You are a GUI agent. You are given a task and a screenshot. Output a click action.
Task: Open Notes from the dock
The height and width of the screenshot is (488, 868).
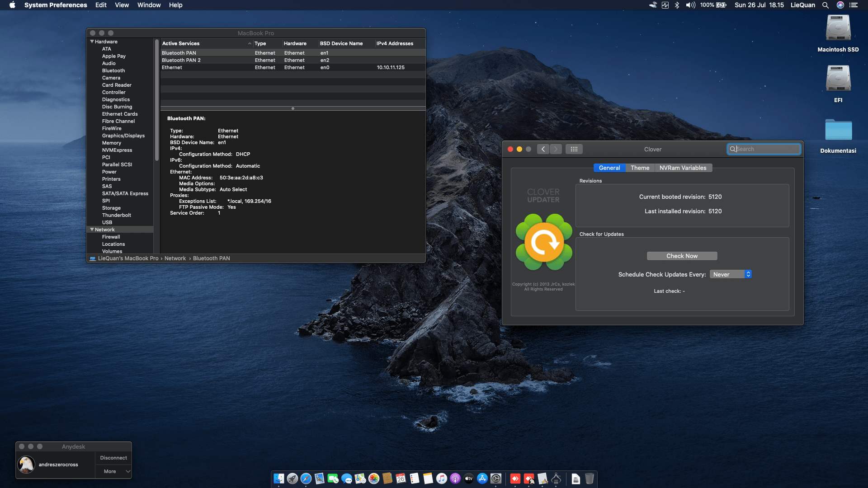point(428,479)
